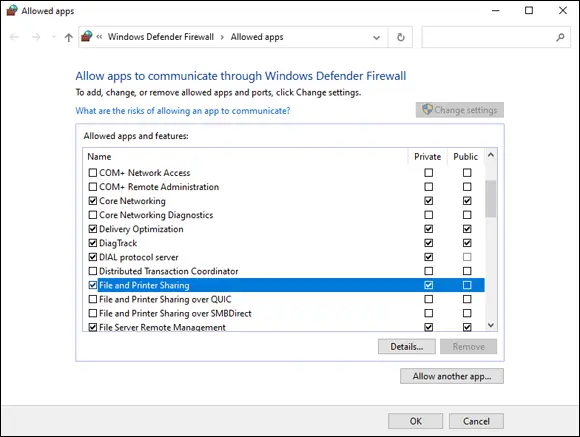The height and width of the screenshot is (437, 580).
Task: Toggle Private checkbox for Delivery Optimization
Action: coord(429,229)
